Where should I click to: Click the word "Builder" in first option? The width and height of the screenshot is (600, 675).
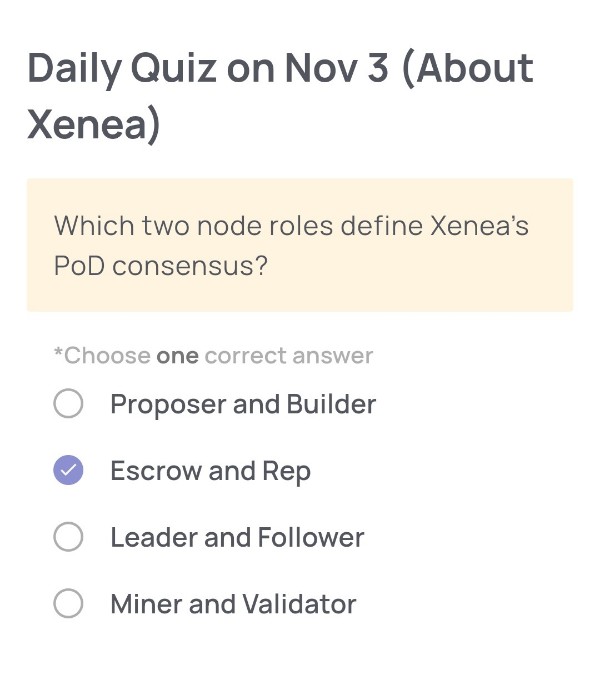click(x=331, y=405)
